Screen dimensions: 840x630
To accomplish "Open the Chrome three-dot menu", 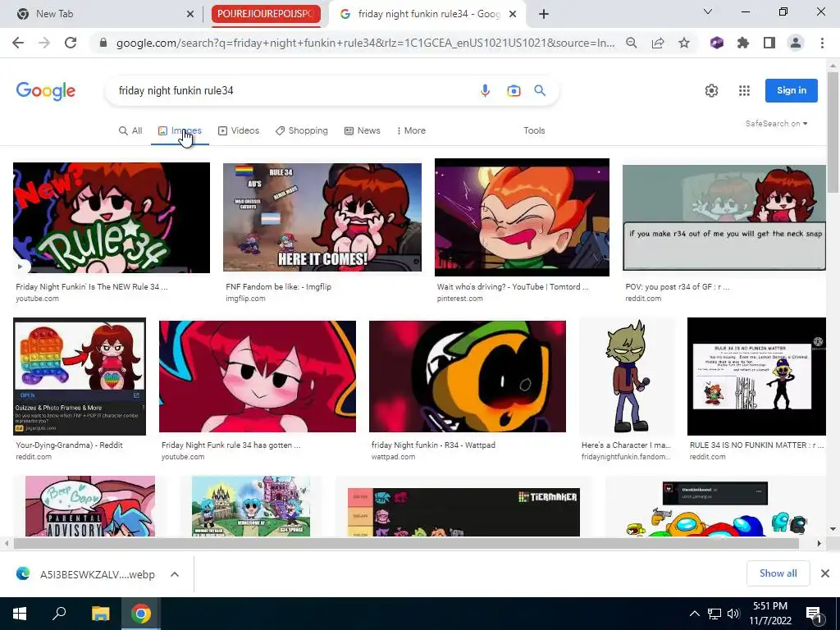I will click(x=822, y=43).
